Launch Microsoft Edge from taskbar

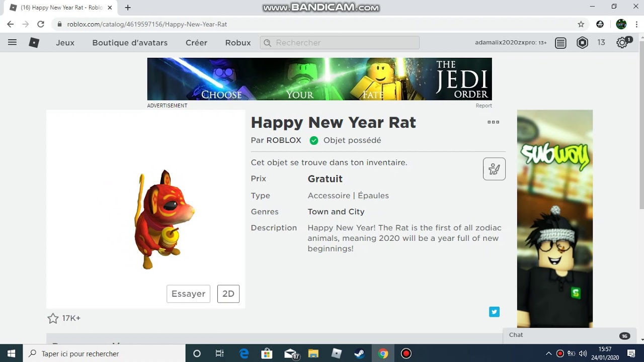click(x=244, y=353)
